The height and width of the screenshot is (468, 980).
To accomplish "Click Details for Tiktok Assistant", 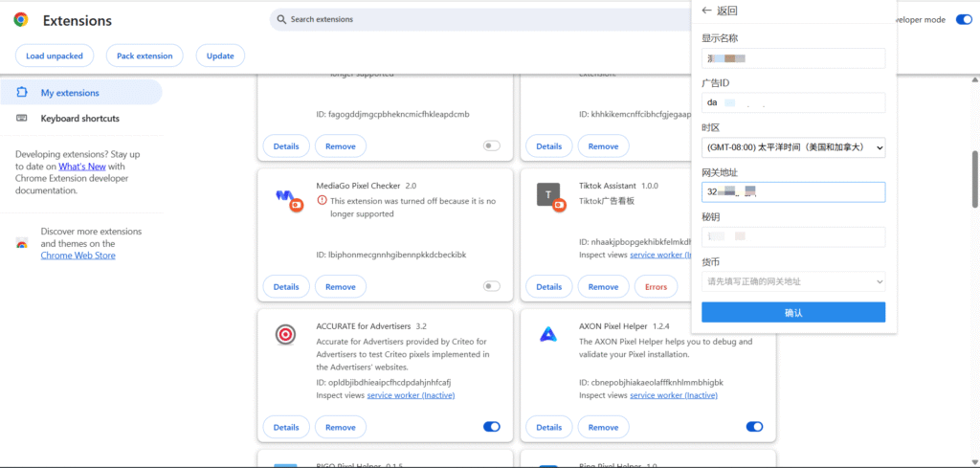I will [x=548, y=287].
